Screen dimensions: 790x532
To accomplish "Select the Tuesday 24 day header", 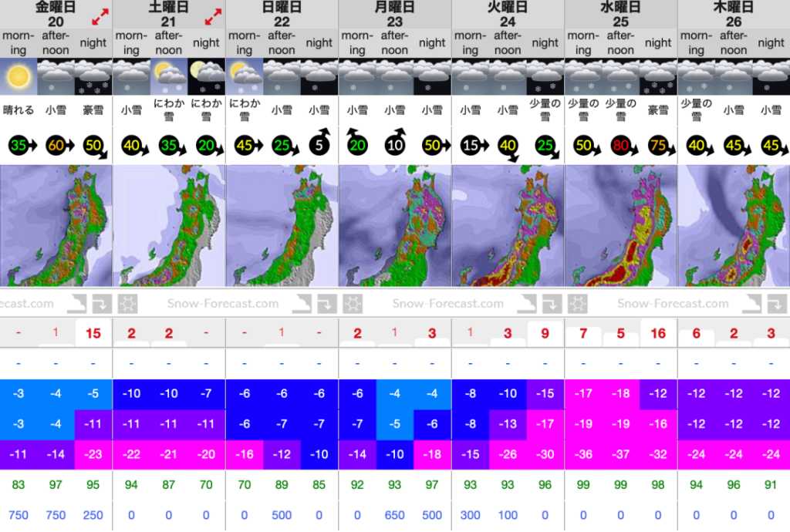I will tap(508, 14).
